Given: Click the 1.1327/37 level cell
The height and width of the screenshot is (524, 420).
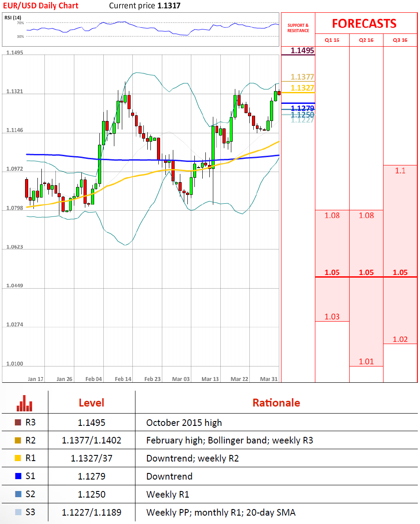Looking at the screenshot, I should pyautogui.click(x=91, y=458).
